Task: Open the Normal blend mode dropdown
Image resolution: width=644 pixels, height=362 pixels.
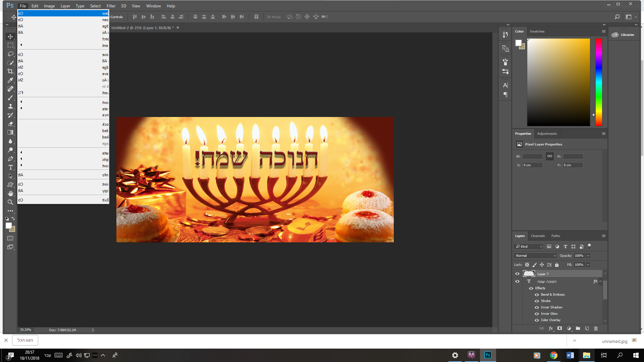Action: [535, 256]
